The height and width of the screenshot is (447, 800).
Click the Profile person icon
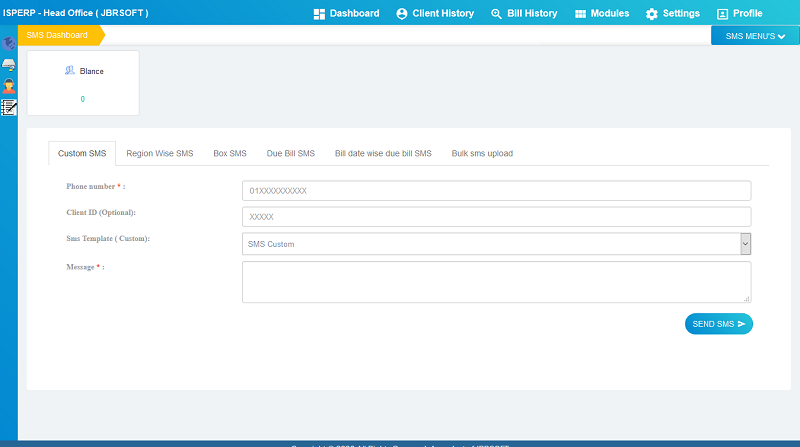(x=723, y=14)
